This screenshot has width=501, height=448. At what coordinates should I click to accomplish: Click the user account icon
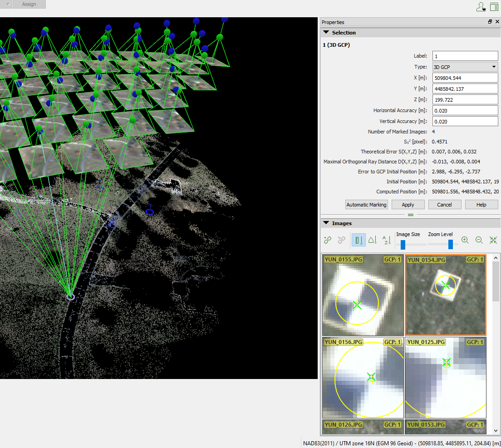(481, 7)
